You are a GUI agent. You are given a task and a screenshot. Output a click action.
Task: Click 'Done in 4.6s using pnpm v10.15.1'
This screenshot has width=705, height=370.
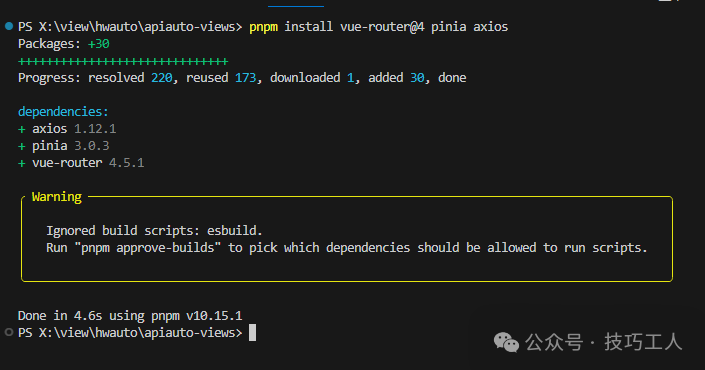click(130, 316)
